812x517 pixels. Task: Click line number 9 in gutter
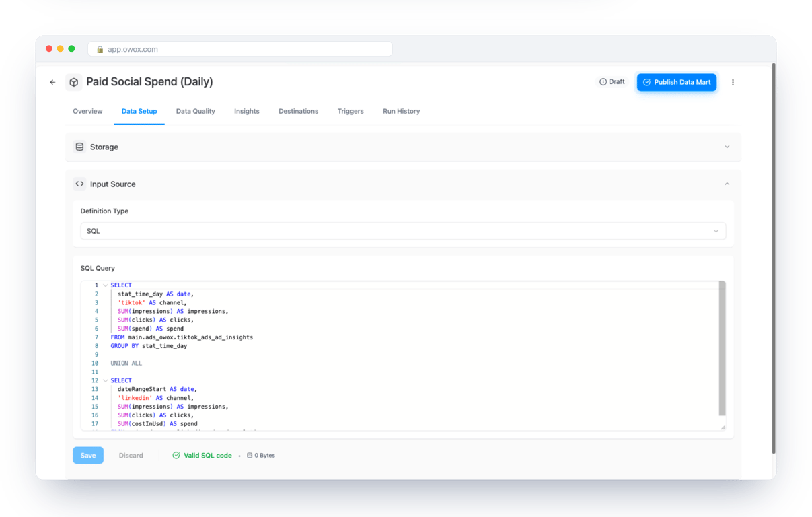96,355
